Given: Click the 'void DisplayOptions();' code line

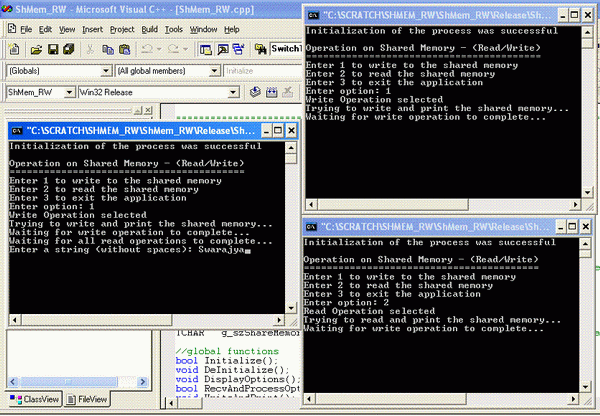Looking at the screenshot, I should [x=236, y=379].
